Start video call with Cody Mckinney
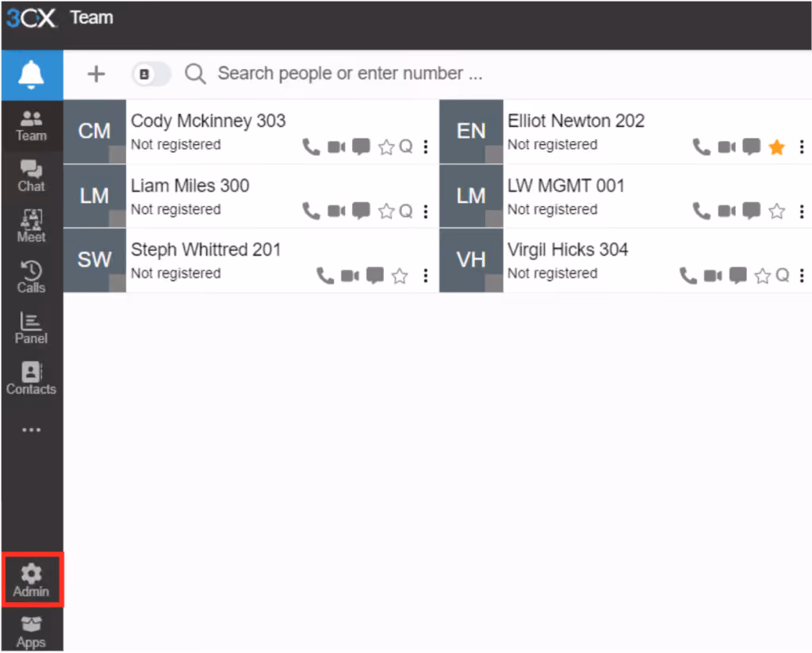This screenshot has width=812, height=653. [336, 147]
